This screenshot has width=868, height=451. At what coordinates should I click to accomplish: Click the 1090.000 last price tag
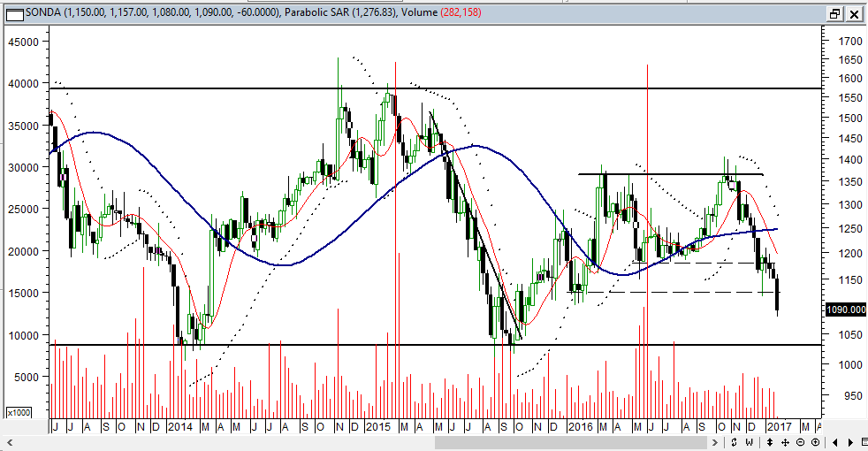coord(845,310)
